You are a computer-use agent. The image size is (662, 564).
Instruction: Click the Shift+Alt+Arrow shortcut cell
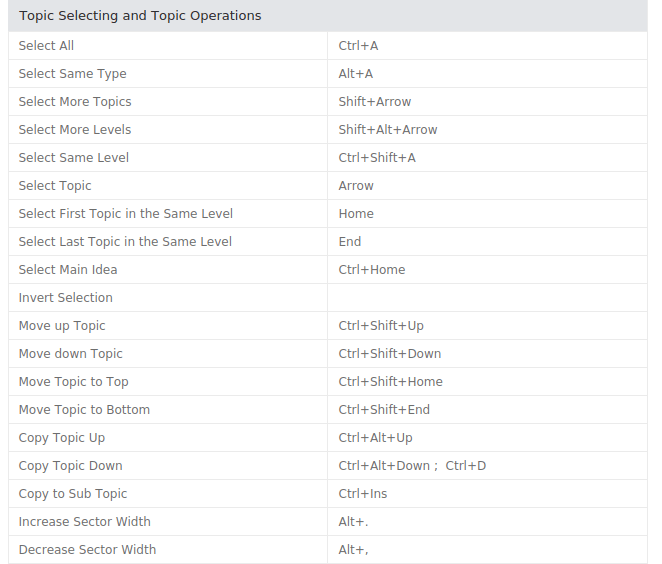tap(487, 130)
